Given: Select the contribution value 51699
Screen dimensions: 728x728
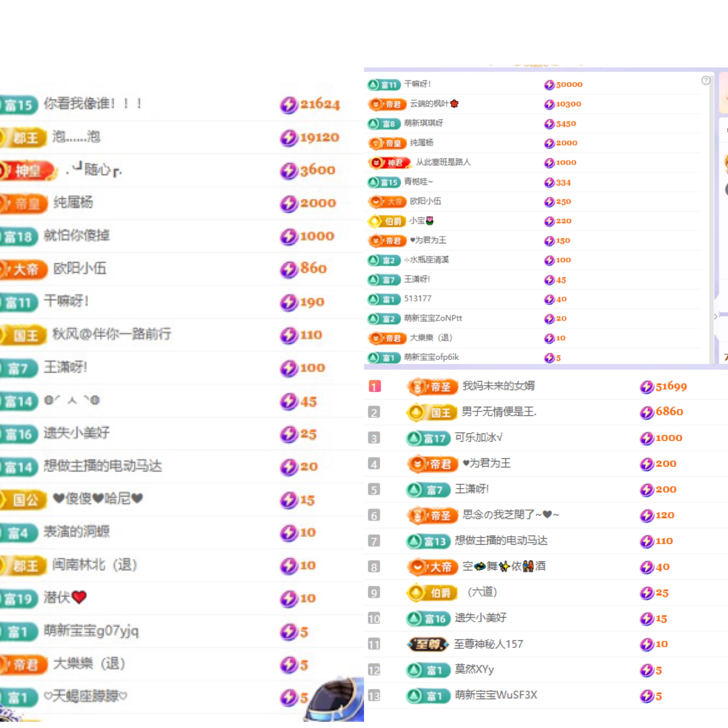Looking at the screenshot, I should coord(672,387).
